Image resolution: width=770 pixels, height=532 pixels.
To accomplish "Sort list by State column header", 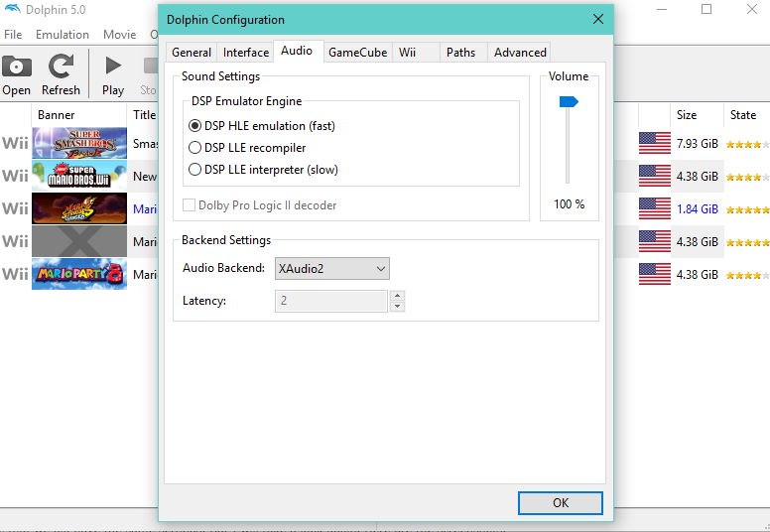I will [746, 115].
